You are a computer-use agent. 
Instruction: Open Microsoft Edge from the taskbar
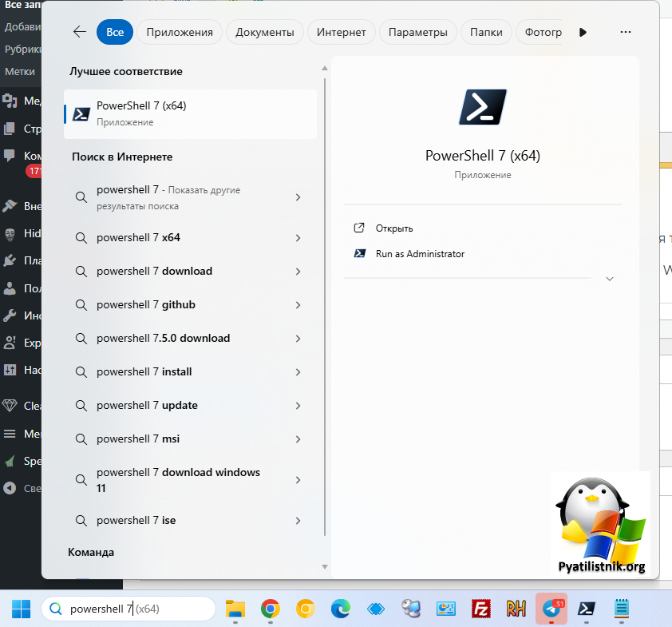click(x=341, y=609)
